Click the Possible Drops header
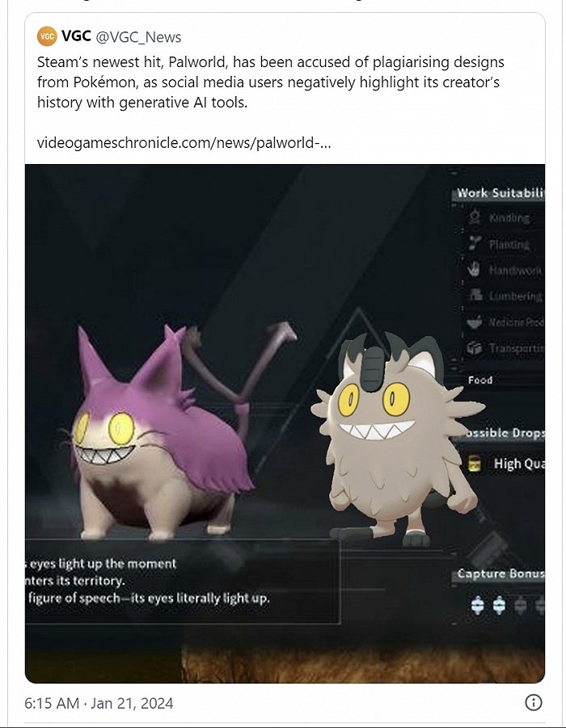The height and width of the screenshot is (728, 566). pos(503,433)
